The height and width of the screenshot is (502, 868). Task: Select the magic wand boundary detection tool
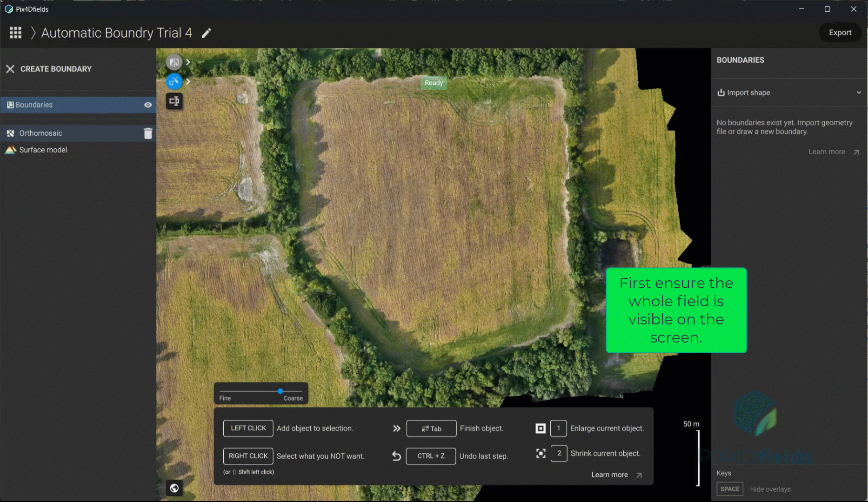point(174,81)
